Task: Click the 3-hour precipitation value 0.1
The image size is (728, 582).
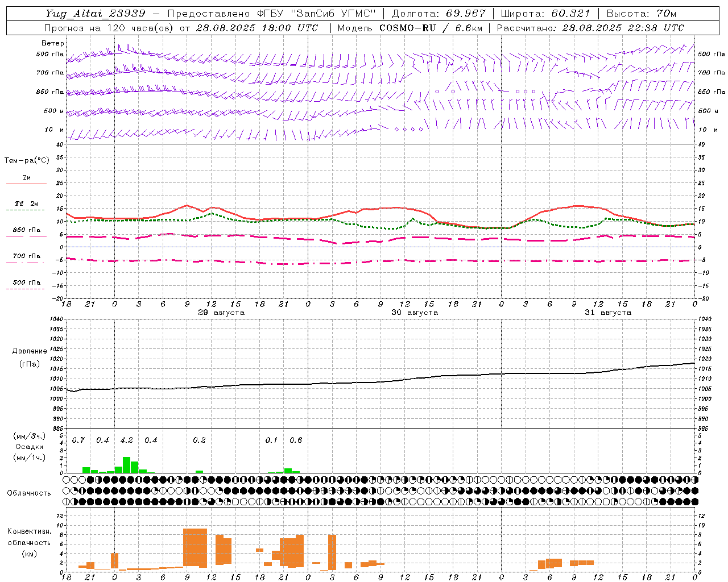Action: point(271,440)
